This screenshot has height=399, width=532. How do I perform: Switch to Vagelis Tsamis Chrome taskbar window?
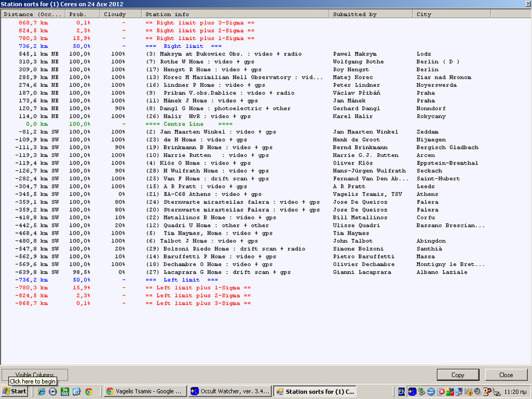(144, 392)
